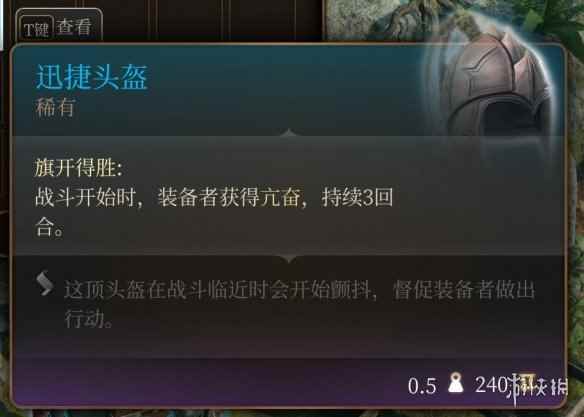Click the weight icon beside 0.5
The height and width of the screenshot is (417, 584).
456,382
